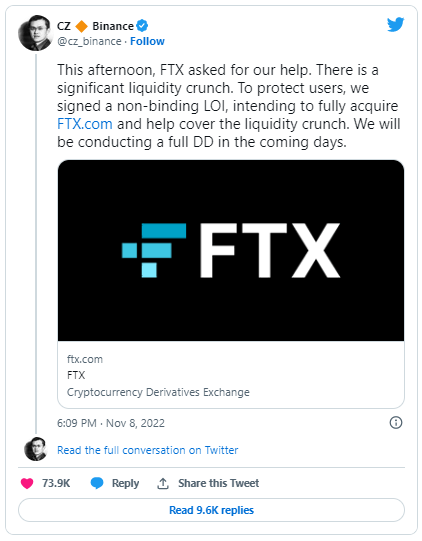
Task: Click the tweet info circle icon
Action: click(x=396, y=422)
